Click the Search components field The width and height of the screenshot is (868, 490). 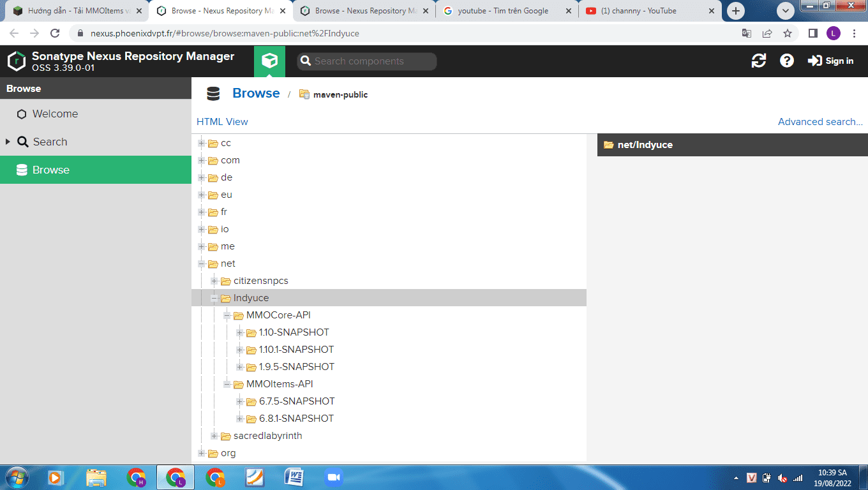[367, 61]
